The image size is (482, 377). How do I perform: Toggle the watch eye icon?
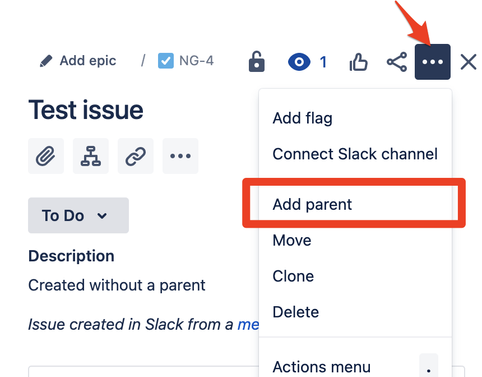[299, 62]
